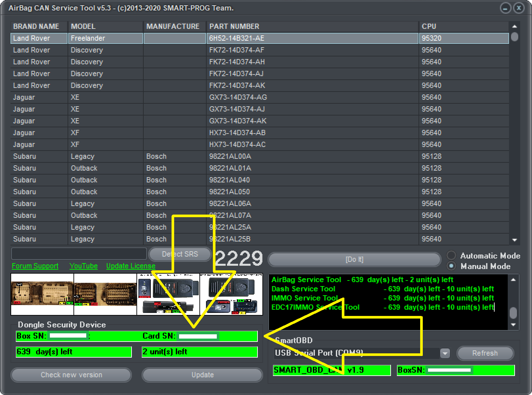
Task: Select part number FK72-14D374-AH
Action: point(237,62)
